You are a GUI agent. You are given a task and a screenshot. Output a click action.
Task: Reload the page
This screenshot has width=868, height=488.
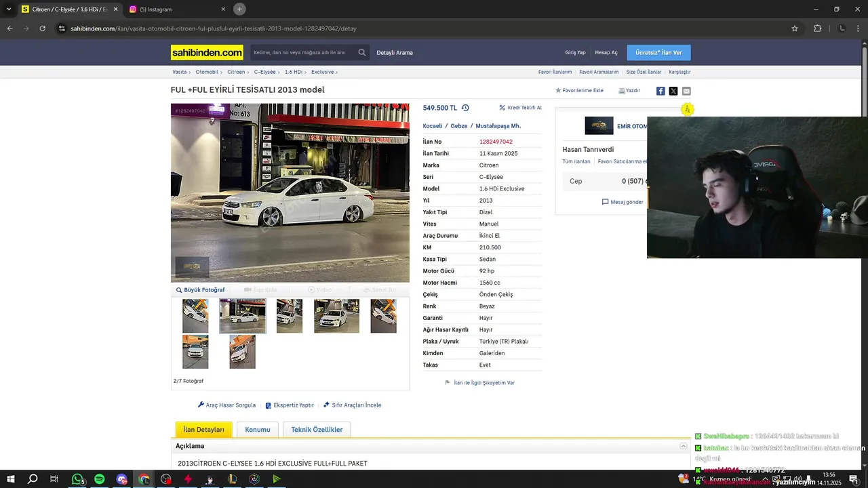point(42,28)
